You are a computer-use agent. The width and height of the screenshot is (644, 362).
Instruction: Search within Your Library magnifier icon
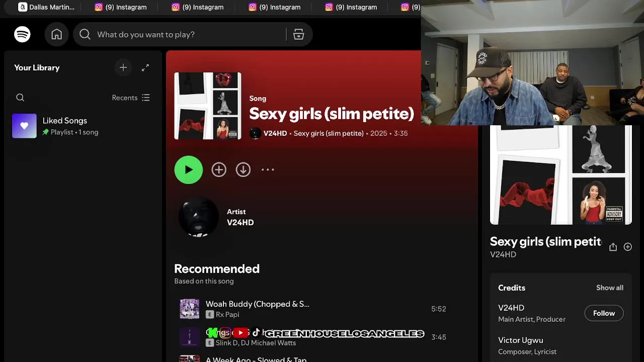point(20,98)
